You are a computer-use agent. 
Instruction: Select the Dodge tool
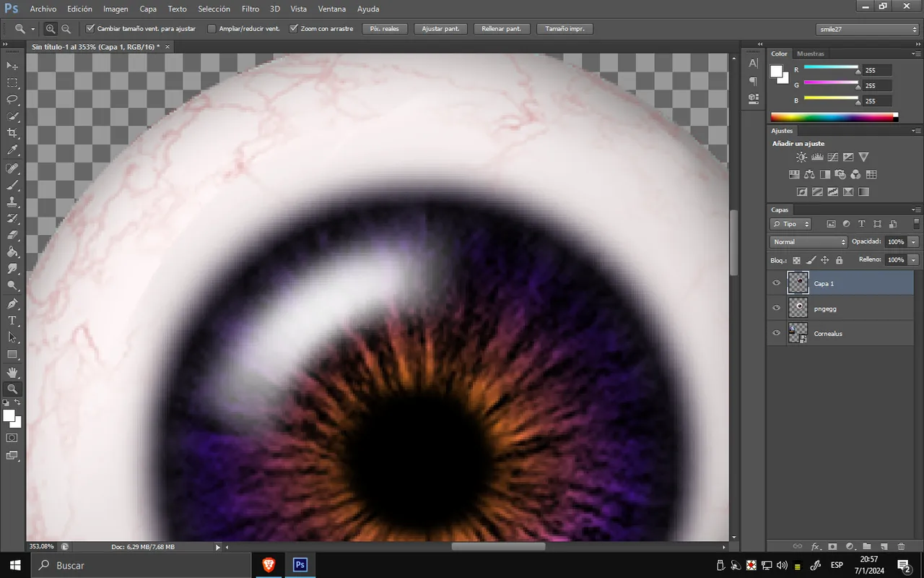click(12, 286)
